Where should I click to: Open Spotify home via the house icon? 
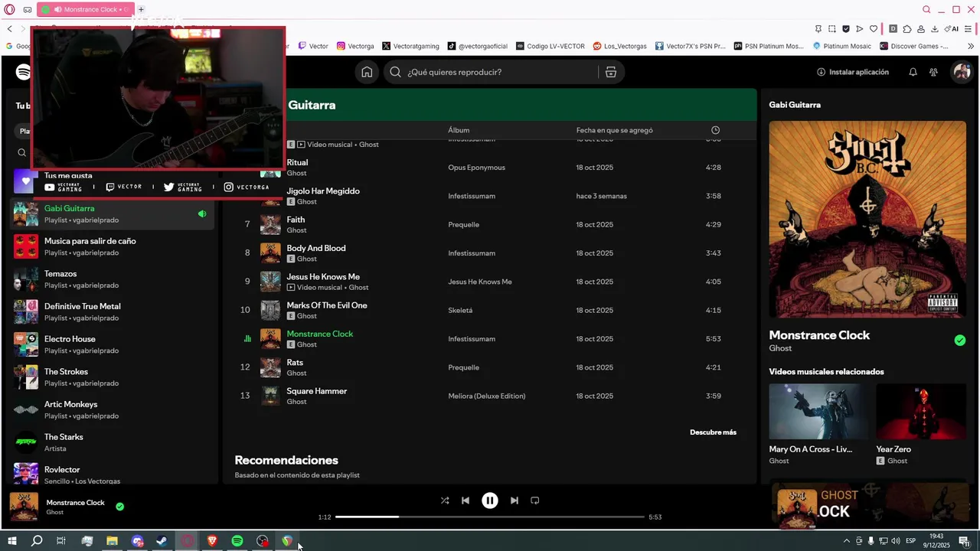367,72
